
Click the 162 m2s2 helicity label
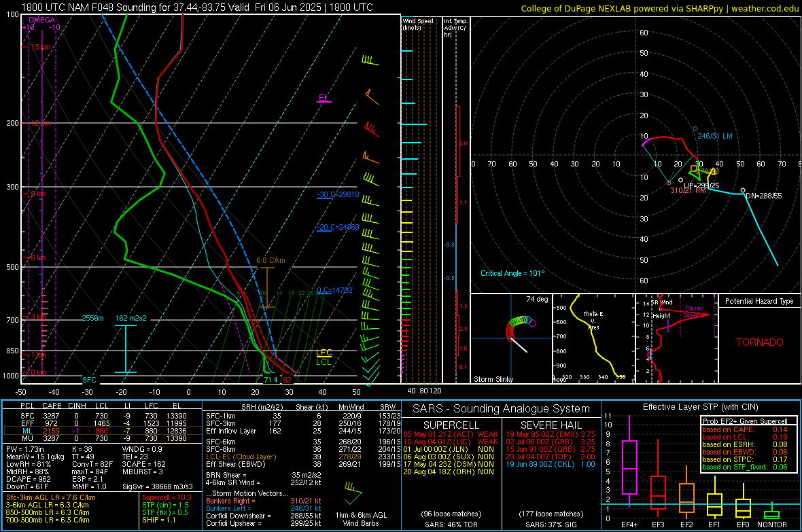[131, 318]
